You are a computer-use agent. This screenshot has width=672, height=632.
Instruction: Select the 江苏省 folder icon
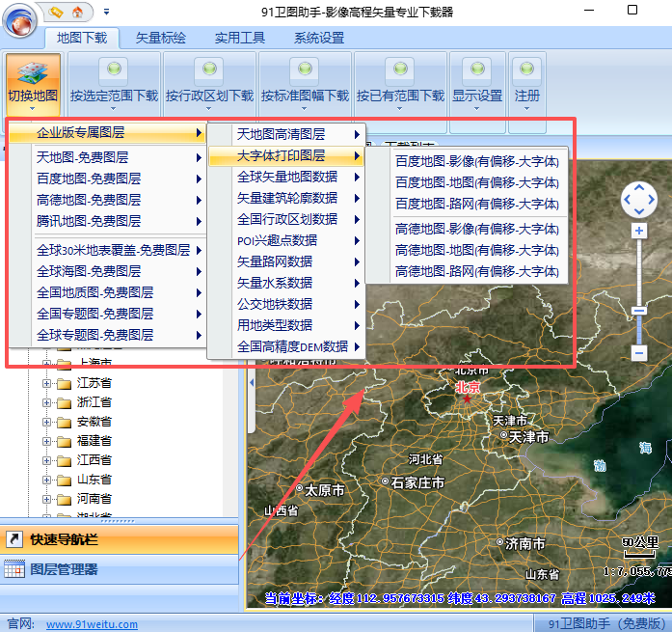[64, 384]
